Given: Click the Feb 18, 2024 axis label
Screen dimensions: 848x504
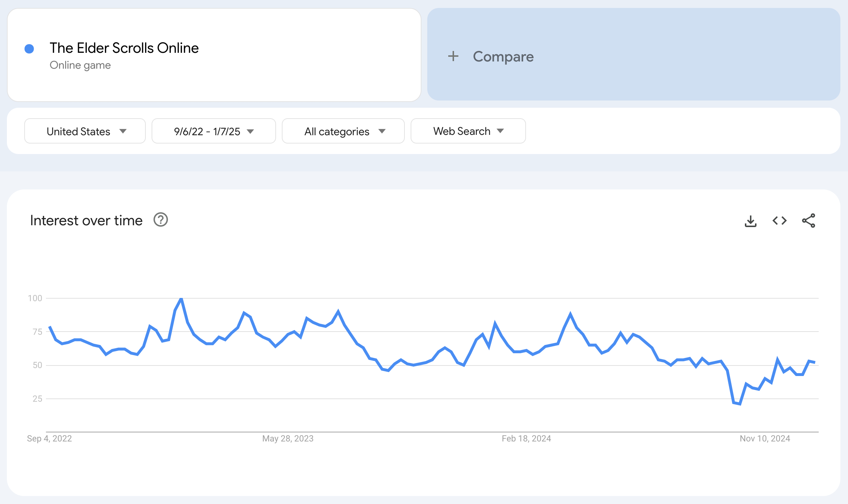Looking at the screenshot, I should [526, 439].
